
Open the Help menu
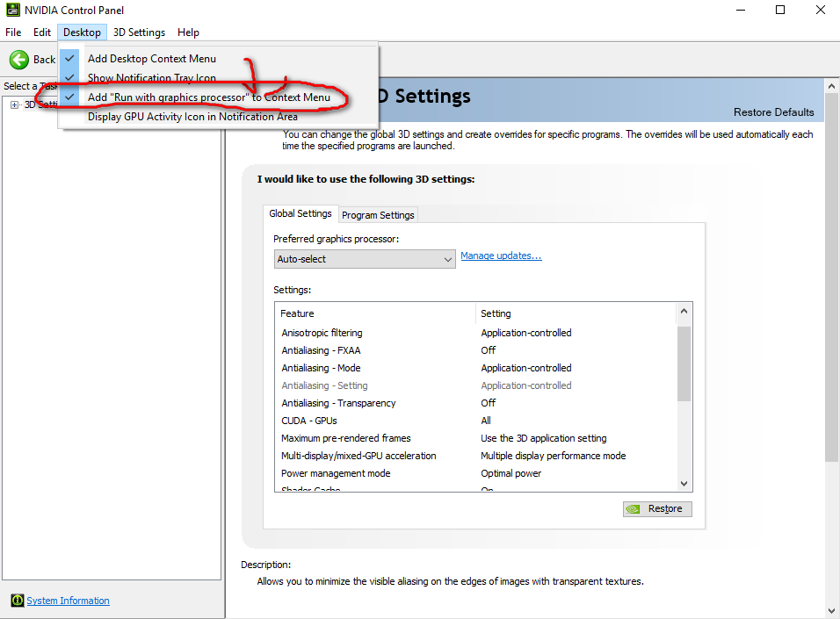click(188, 32)
